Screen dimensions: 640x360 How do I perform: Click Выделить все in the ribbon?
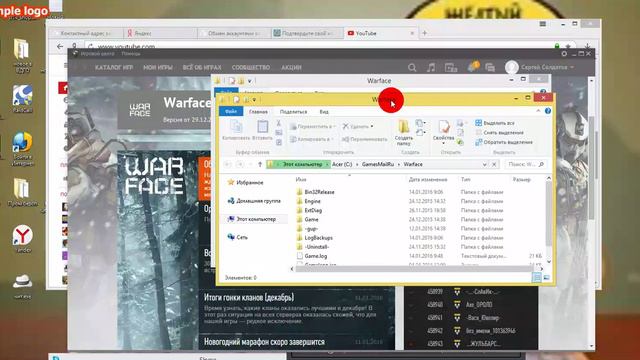coord(495,123)
